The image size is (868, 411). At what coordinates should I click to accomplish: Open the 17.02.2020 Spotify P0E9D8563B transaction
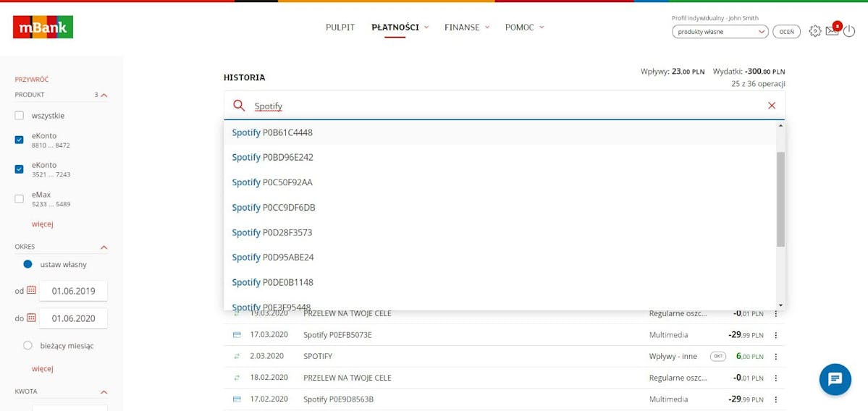pyautogui.click(x=505, y=399)
